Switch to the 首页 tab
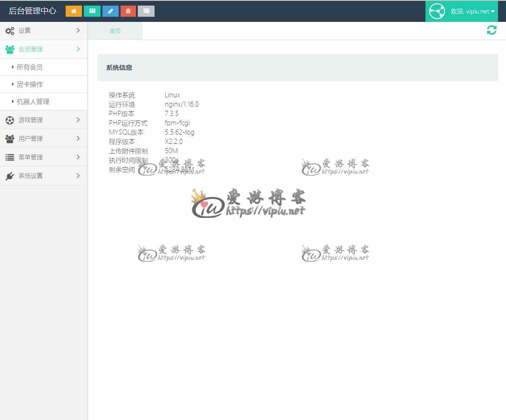The height and width of the screenshot is (420, 506). [115, 31]
